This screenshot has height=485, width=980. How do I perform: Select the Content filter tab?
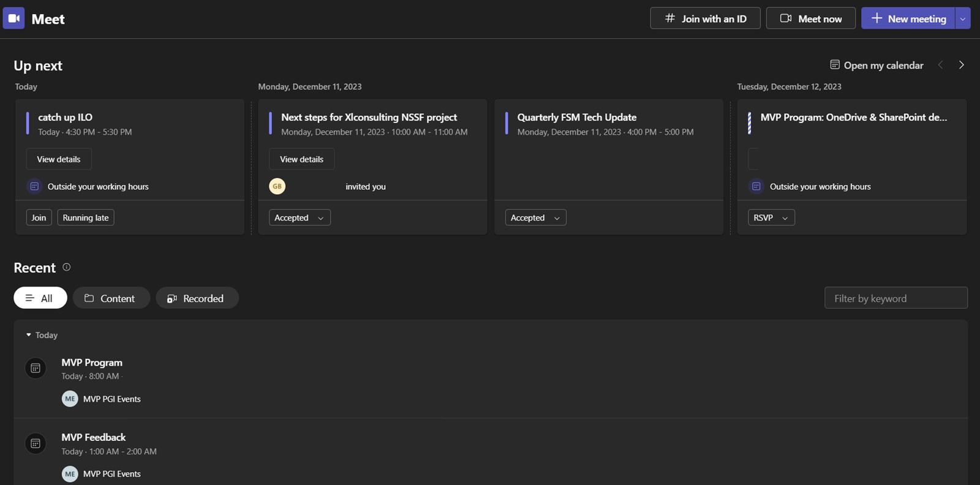click(x=111, y=298)
